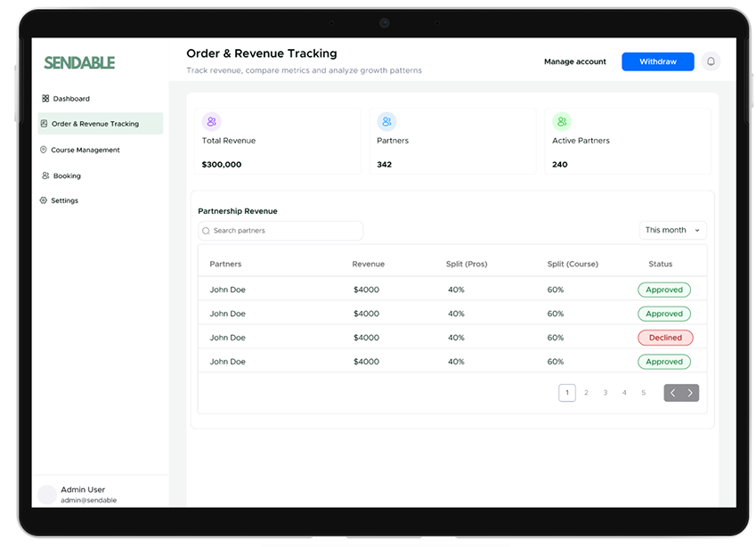
Task: Click the Declined status pill
Action: coord(664,338)
